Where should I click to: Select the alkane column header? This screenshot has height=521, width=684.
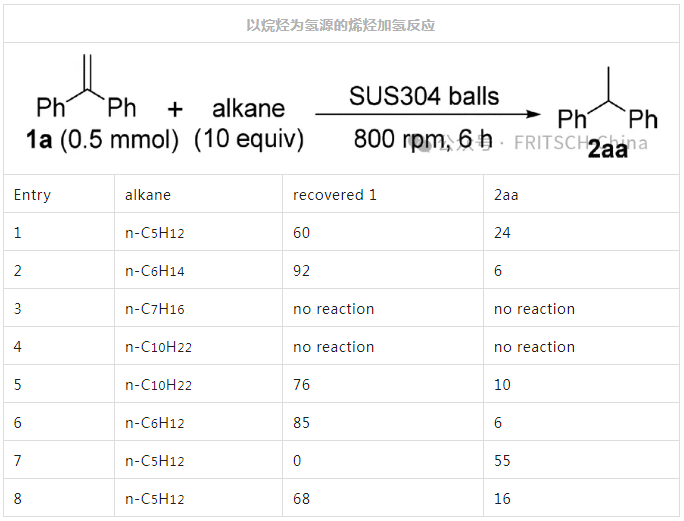point(148,195)
